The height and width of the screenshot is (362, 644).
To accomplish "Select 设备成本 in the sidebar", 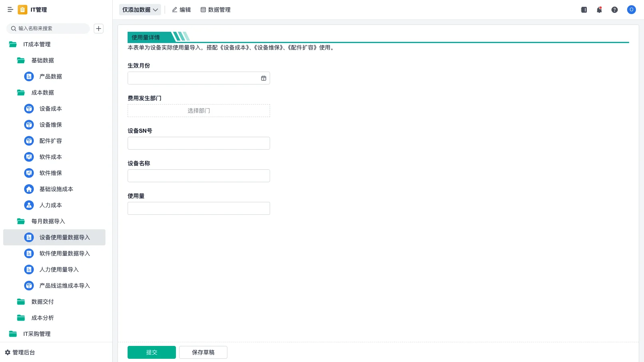I will [50, 109].
